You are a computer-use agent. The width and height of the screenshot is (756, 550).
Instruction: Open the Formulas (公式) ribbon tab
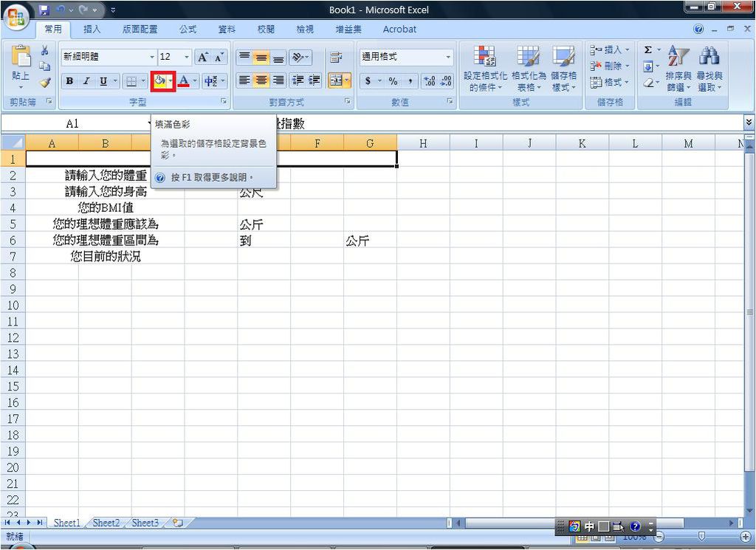click(188, 30)
